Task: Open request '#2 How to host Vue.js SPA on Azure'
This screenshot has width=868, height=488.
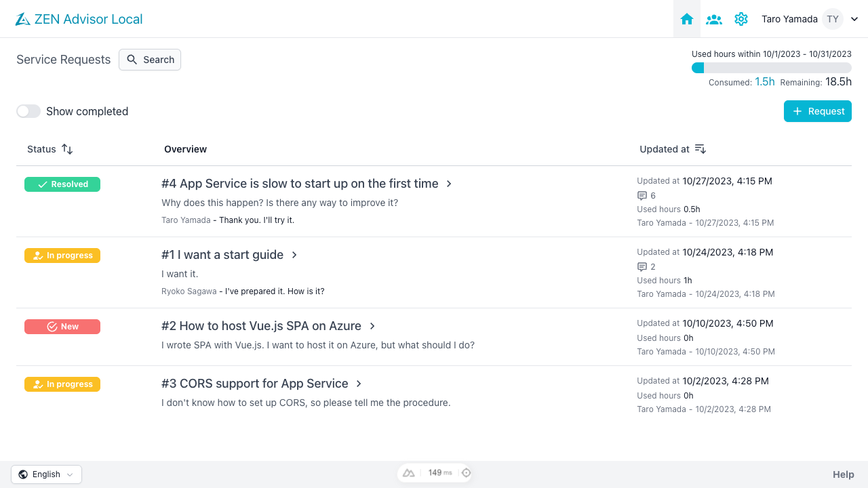Action: click(x=261, y=325)
